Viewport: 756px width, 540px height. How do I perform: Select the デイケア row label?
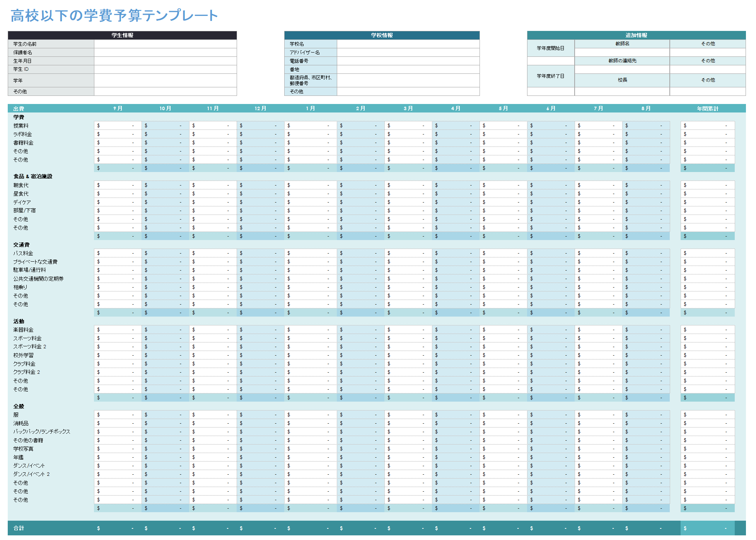[x=22, y=202]
